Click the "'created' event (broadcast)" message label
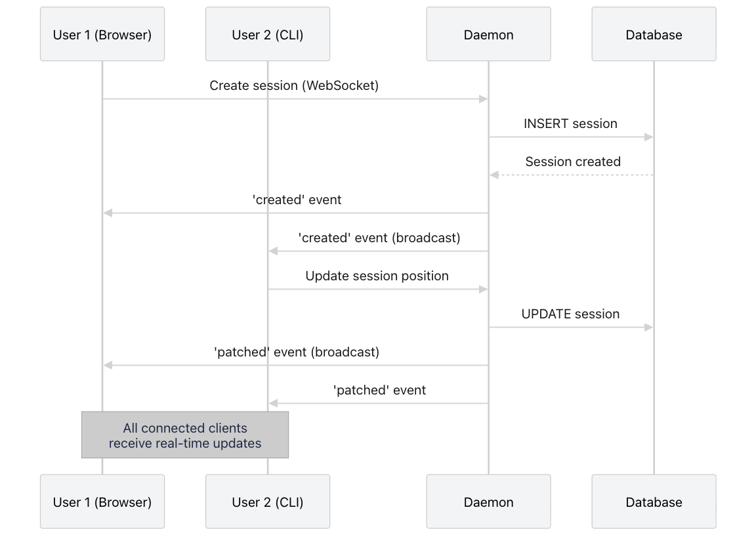This screenshot has width=756, height=537. [379, 238]
